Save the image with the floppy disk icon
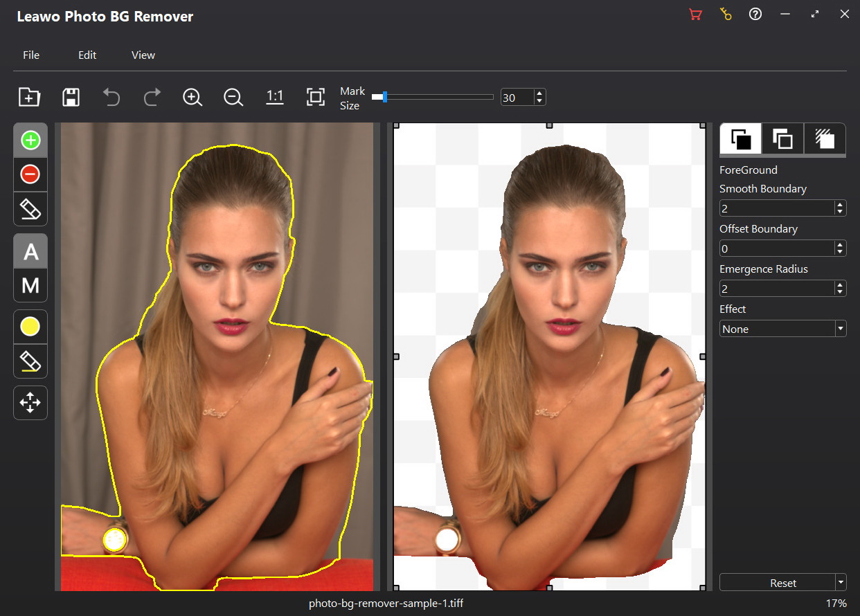Viewport: 860px width, 616px height. click(71, 97)
